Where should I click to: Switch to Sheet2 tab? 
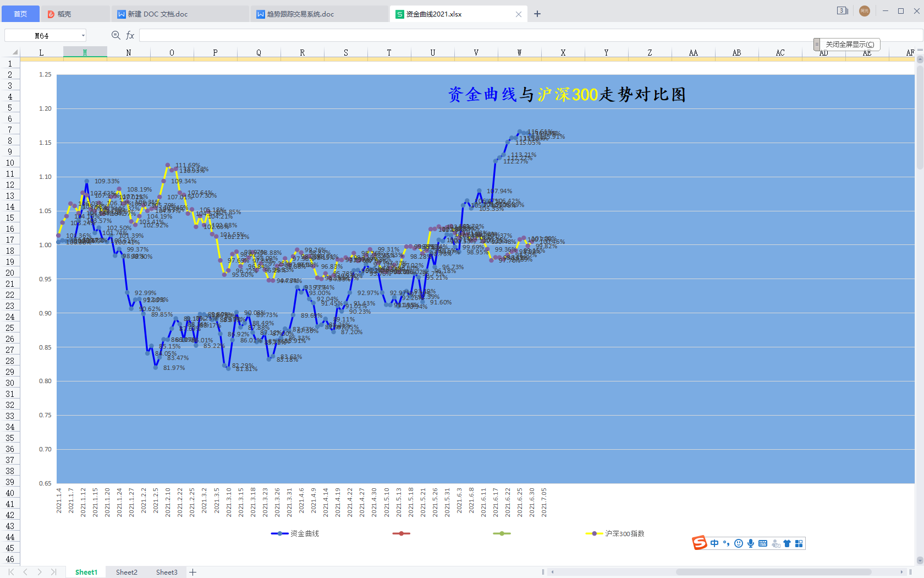click(x=127, y=572)
